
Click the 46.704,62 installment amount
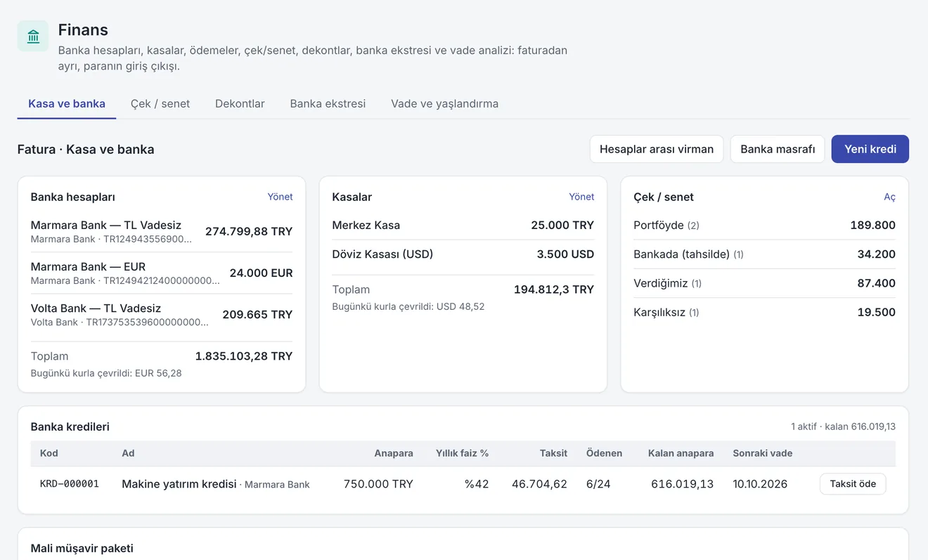click(x=540, y=483)
